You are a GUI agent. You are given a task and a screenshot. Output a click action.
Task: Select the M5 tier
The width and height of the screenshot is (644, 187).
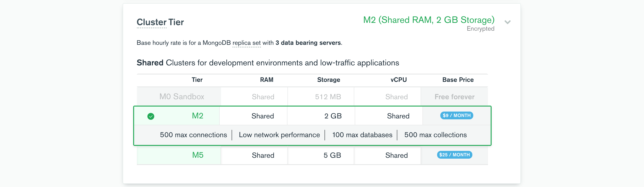(x=198, y=155)
